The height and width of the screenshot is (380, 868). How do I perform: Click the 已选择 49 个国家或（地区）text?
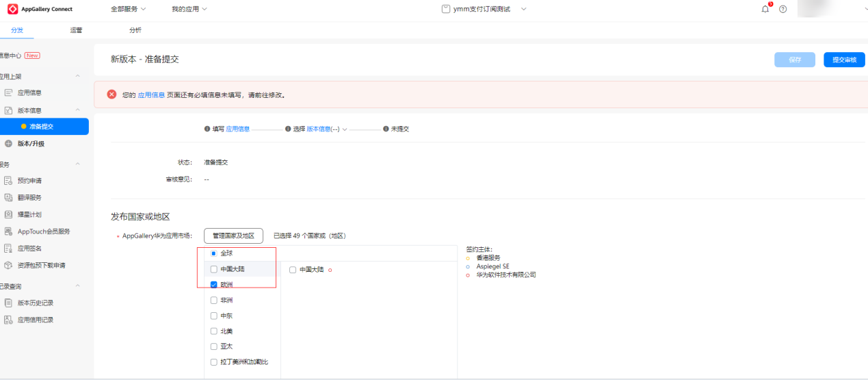coord(310,236)
